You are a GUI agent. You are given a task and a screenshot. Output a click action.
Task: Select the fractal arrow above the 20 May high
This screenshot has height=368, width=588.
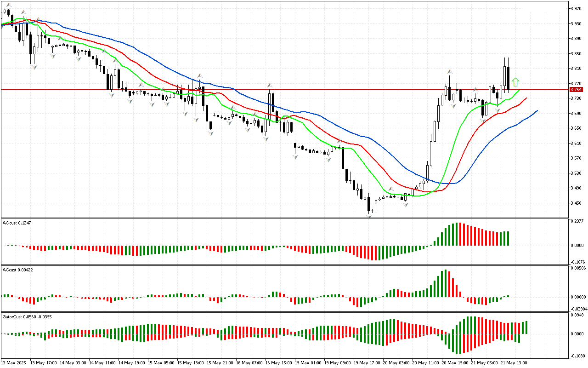450,72
